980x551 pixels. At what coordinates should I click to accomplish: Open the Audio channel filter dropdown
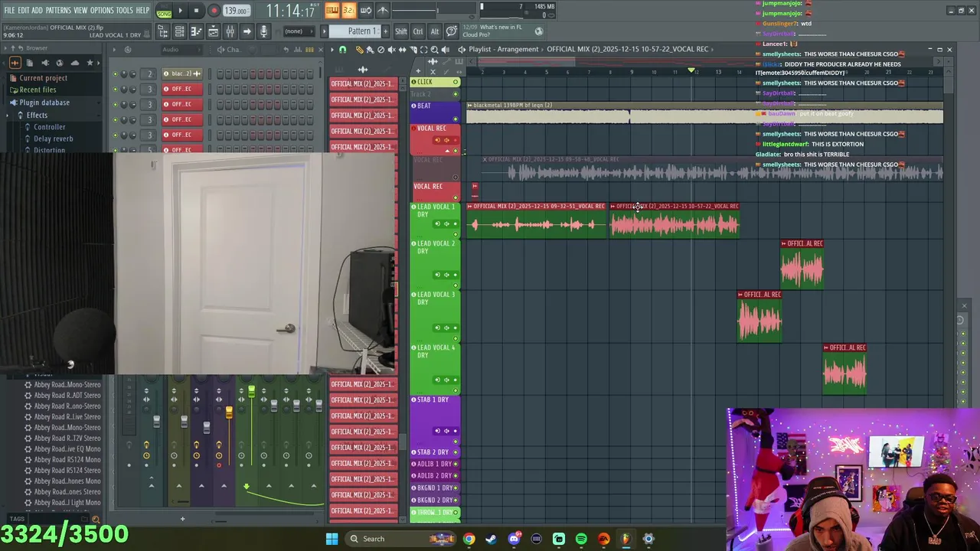[x=181, y=50]
